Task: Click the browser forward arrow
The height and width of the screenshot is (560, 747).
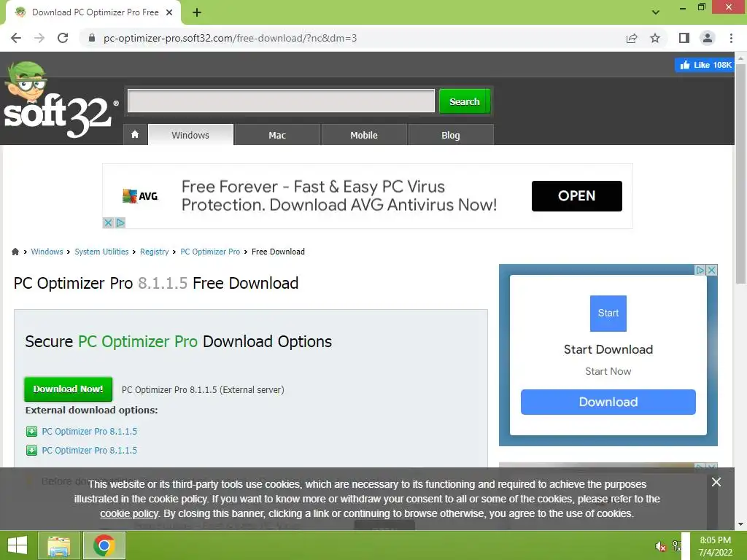Action: [39, 38]
